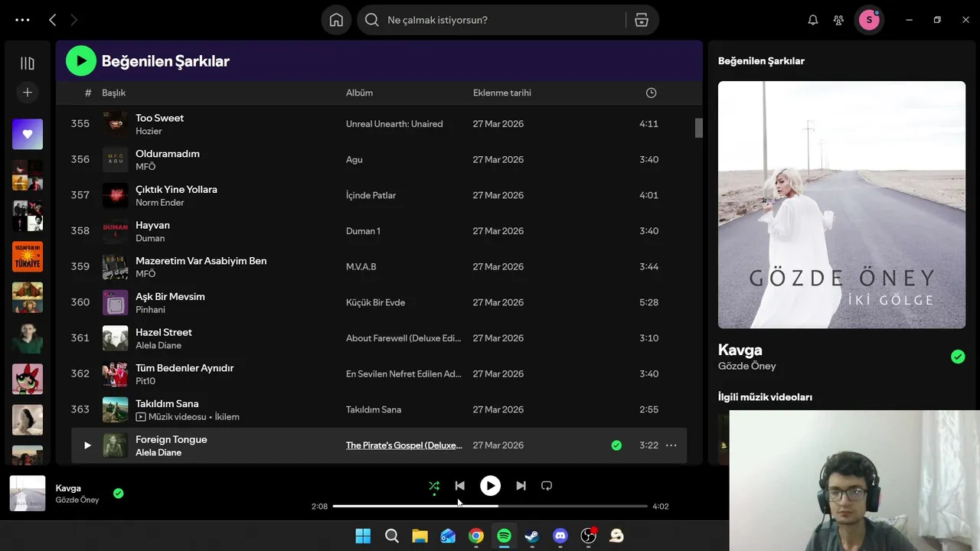
Task: Go forward with the right arrow
Action: 73,20
